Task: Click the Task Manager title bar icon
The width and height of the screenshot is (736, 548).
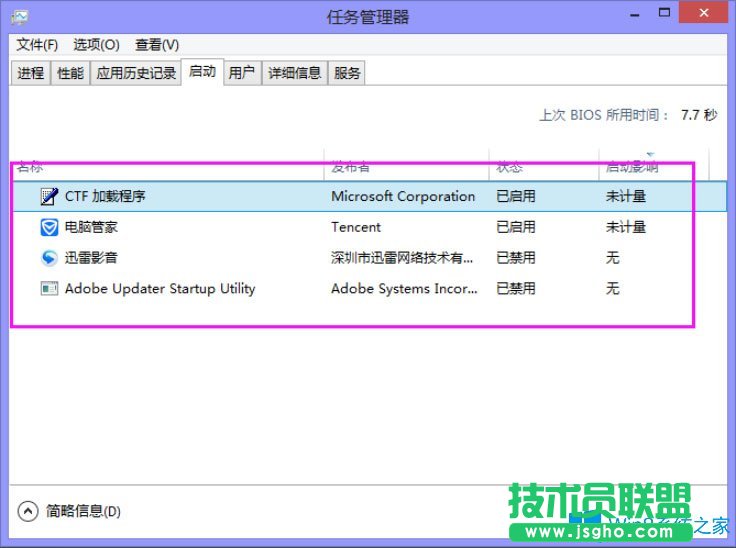Action: pyautogui.click(x=20, y=17)
